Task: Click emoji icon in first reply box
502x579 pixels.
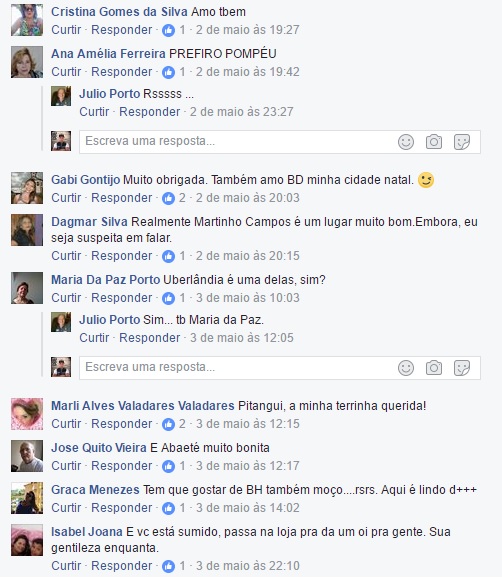Action: tap(406, 142)
